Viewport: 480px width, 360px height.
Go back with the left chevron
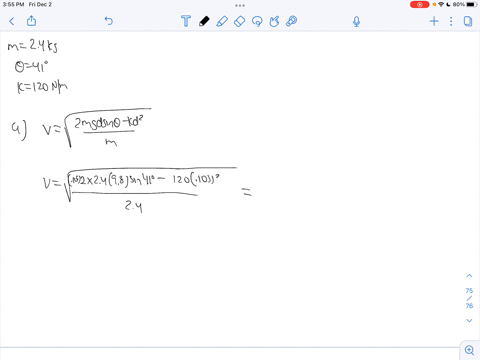point(12,22)
